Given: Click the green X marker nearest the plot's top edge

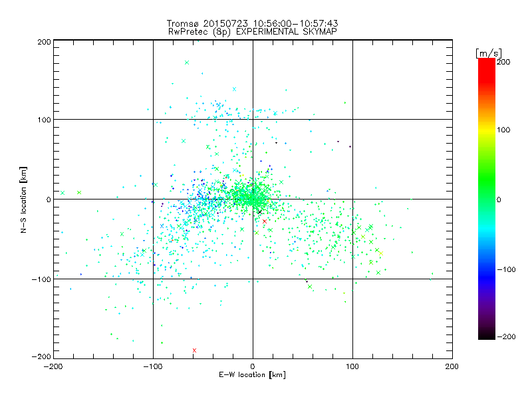Looking at the screenshot, I should pyautogui.click(x=187, y=63).
